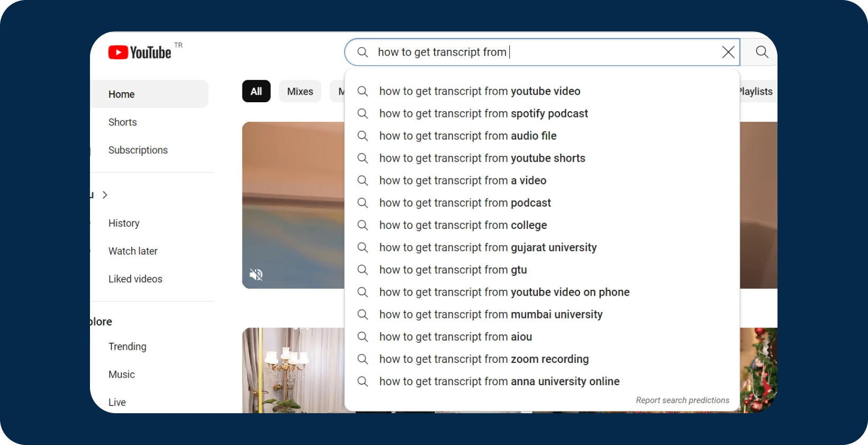The image size is (868, 445).
Task: Select suggestion 'from anna university online'
Action: point(542,381)
